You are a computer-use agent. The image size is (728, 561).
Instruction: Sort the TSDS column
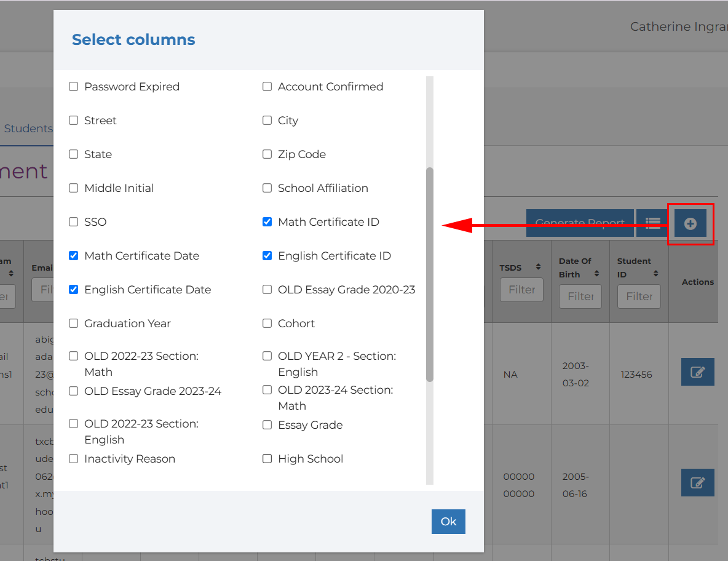538,266
